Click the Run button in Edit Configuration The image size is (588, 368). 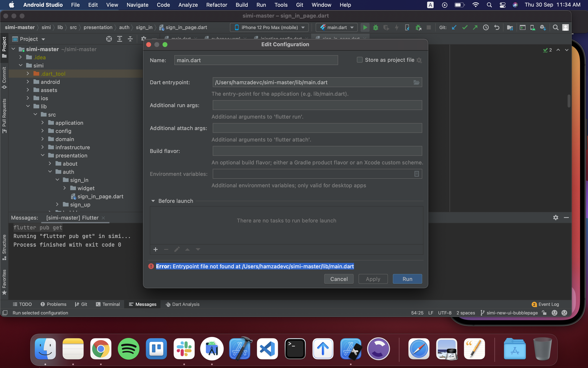(x=408, y=279)
